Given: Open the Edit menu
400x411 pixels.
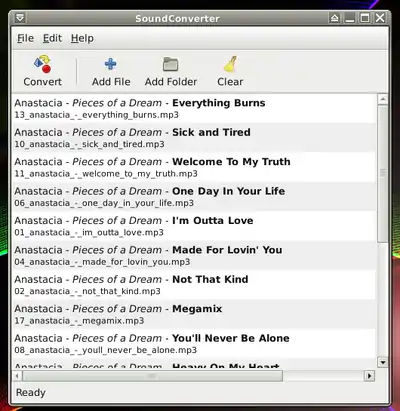Looking at the screenshot, I should click(x=52, y=38).
